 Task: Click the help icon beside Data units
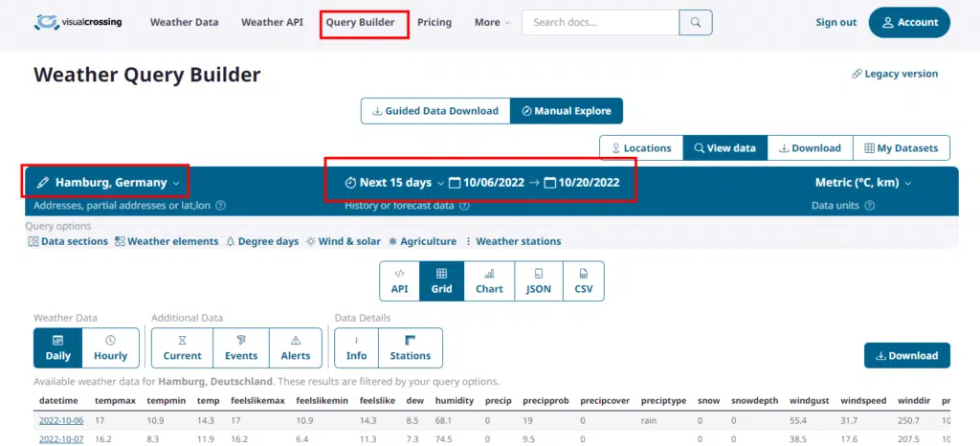click(x=869, y=205)
